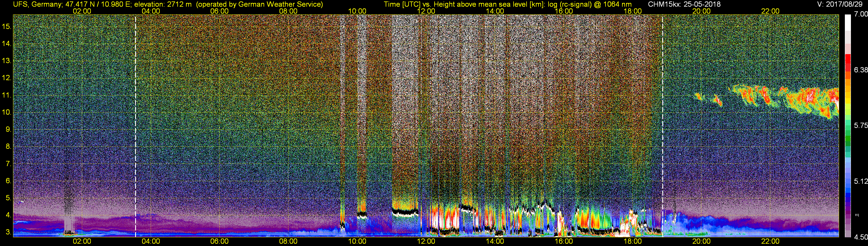This screenshot has height=246, width=868.
Task: Click the '08:00' tick on bottom time axis
Action: 288,241
